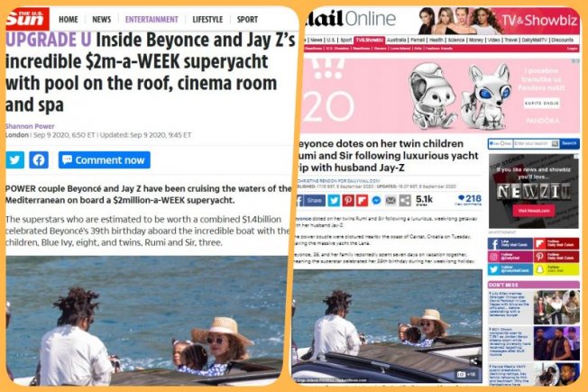Screen dimensions: 588x392
Task: Open the photo gallery on the yacht image
Action: (466, 374)
